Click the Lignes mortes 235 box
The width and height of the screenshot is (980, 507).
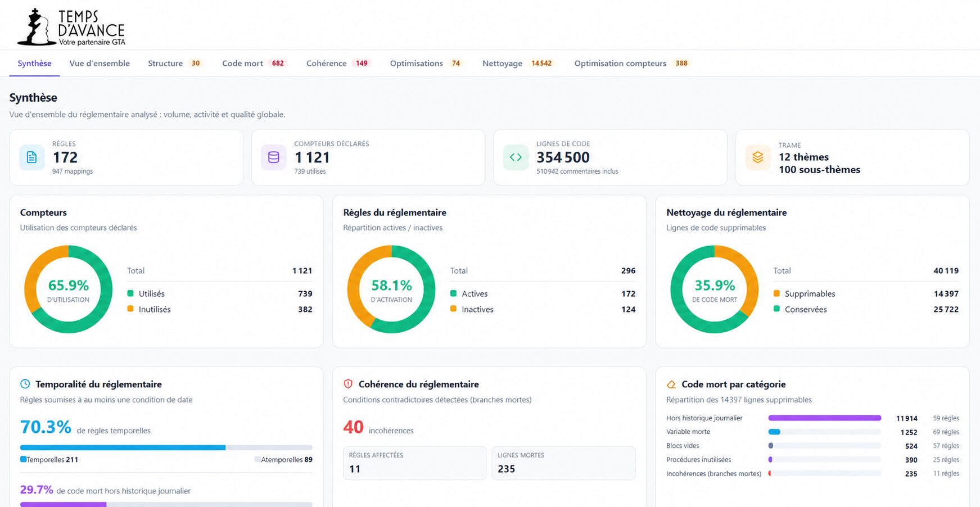click(563, 463)
